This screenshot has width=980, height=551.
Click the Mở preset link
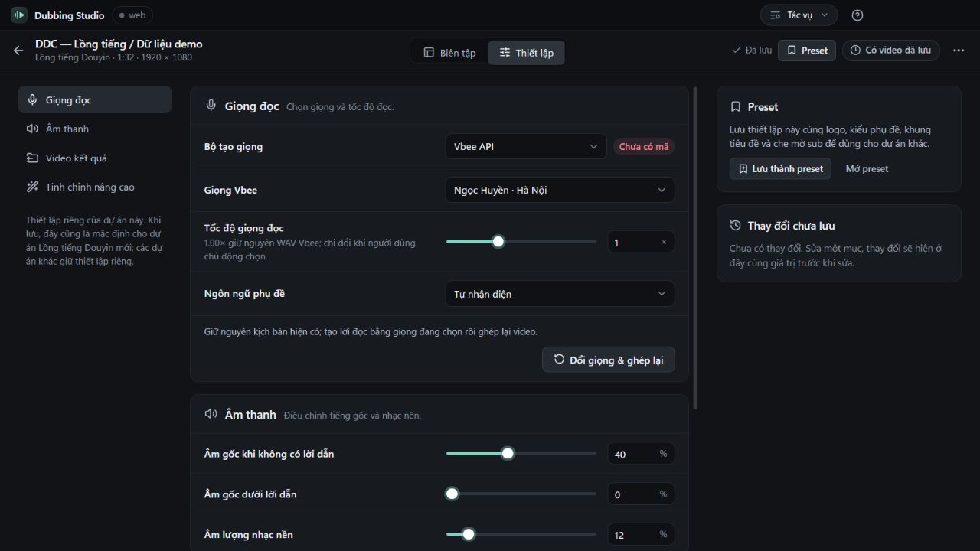pyautogui.click(x=867, y=169)
